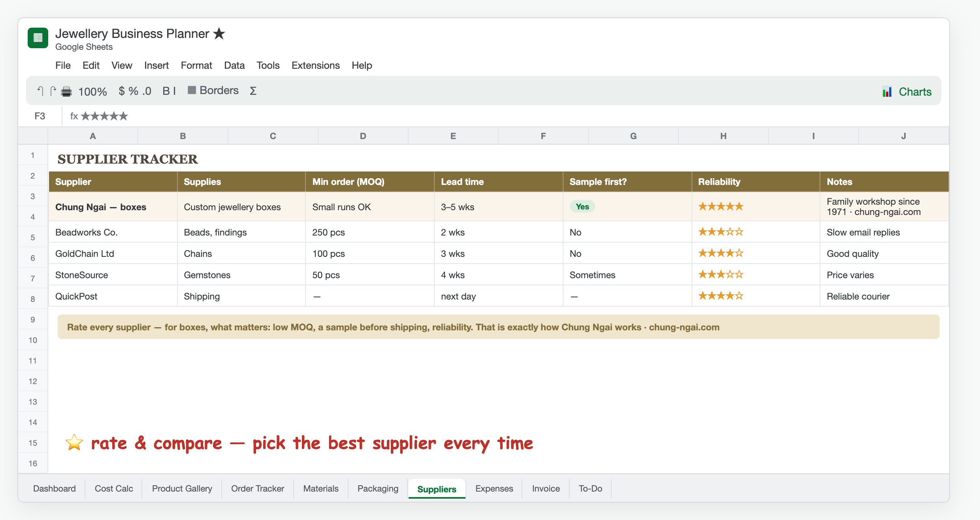Click the Print icon
Image resolution: width=980 pixels, height=520 pixels.
66,91
